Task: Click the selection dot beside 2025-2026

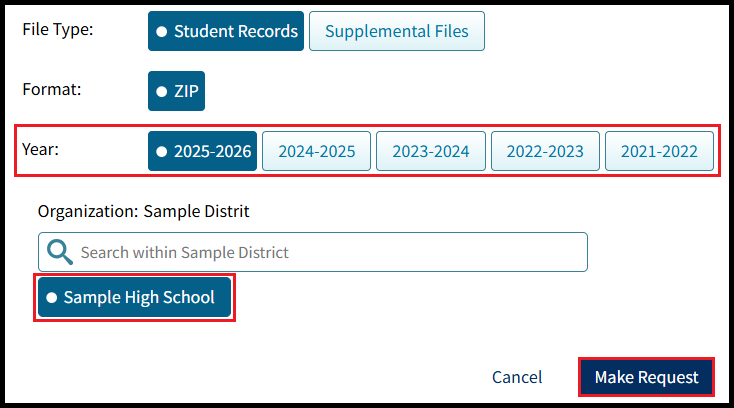Action: tap(162, 153)
